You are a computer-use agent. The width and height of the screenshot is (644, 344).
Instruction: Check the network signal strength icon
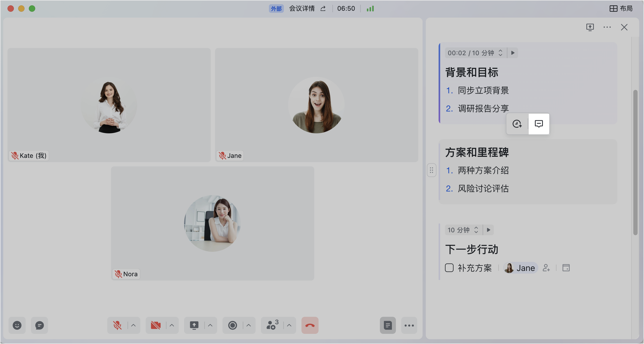click(370, 9)
